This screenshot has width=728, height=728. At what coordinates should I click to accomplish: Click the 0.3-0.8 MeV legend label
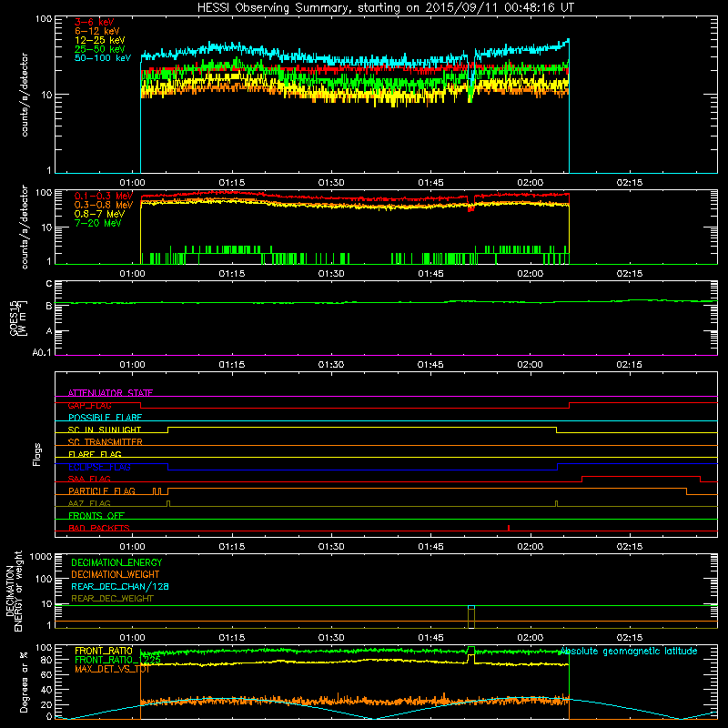(x=104, y=205)
